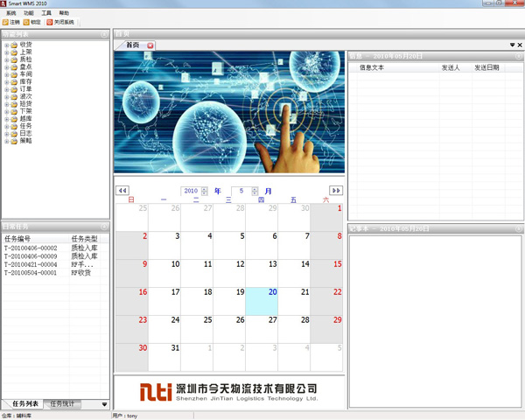Expand the 策略 tree node
525x420 pixels.
tap(6, 140)
